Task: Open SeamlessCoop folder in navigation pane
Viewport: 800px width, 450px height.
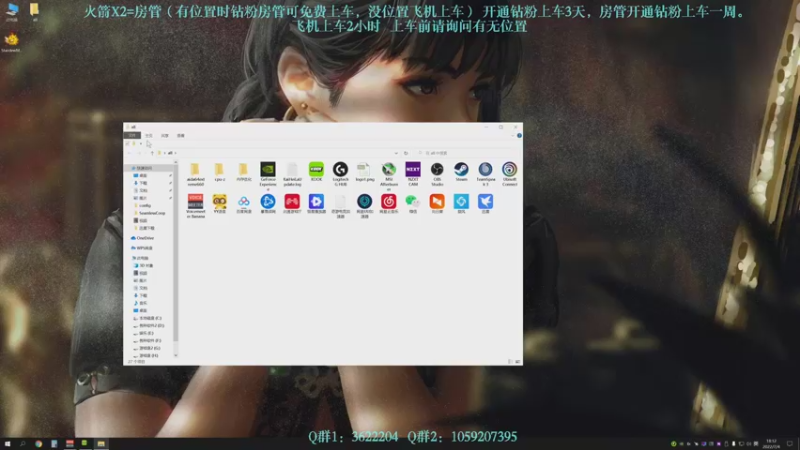Action: coord(150,213)
